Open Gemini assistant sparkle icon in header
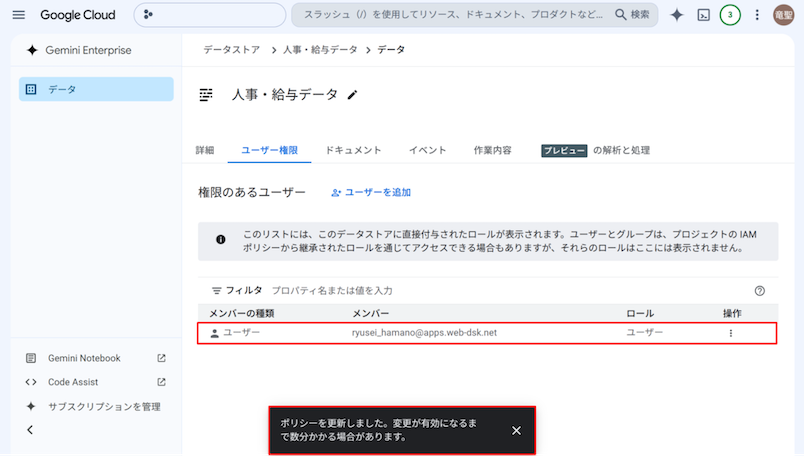This screenshot has height=456, width=804. pos(677,15)
